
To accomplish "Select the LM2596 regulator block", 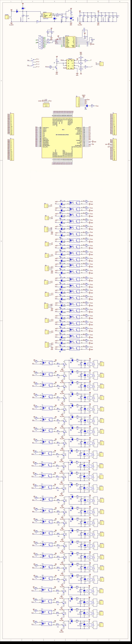I will 48,15.
